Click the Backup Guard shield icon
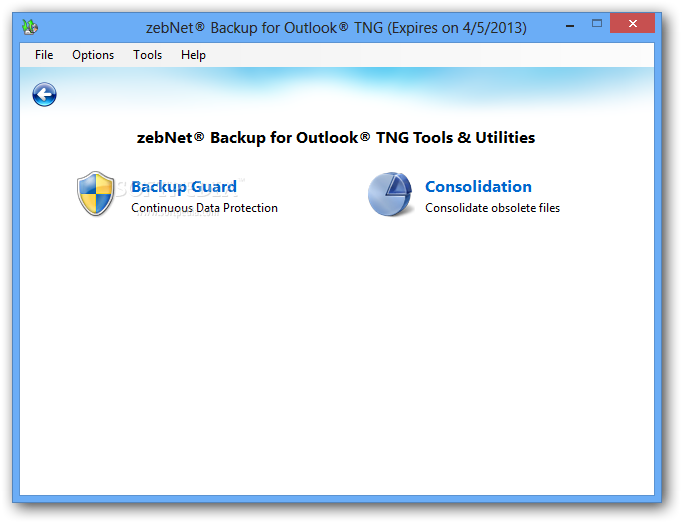 click(96, 194)
